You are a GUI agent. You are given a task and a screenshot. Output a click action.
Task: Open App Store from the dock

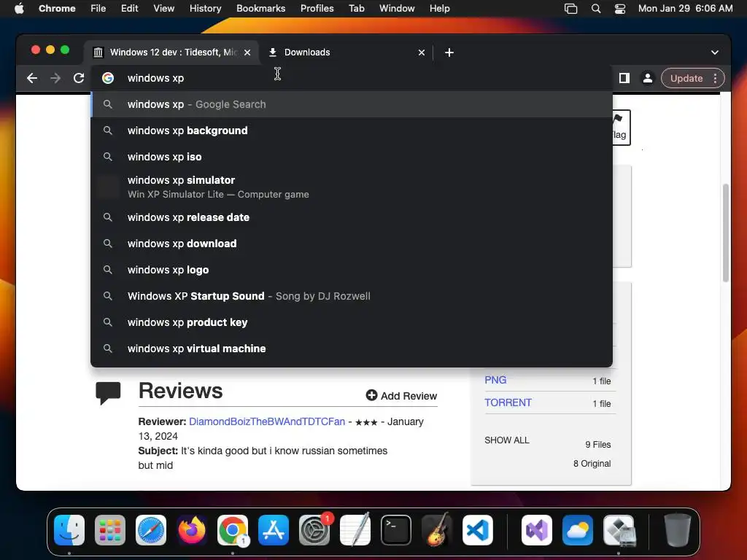274,530
